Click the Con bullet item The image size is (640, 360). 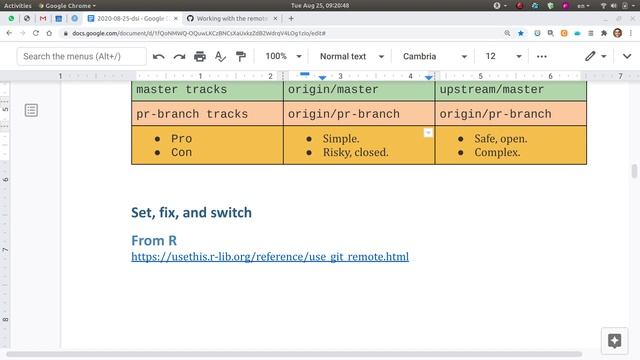[x=182, y=152]
